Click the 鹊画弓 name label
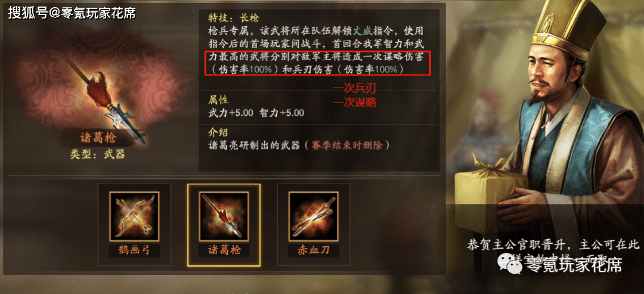Screen dimensions: 644x294 click(134, 250)
